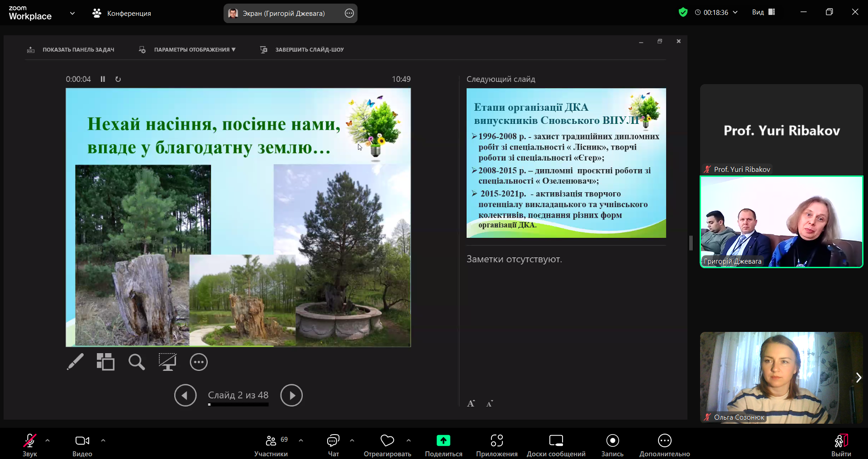Open ПАРАМЕТРЫ ОТОБРАЖЕНИЯ dropdown
868x459 pixels.
point(187,50)
